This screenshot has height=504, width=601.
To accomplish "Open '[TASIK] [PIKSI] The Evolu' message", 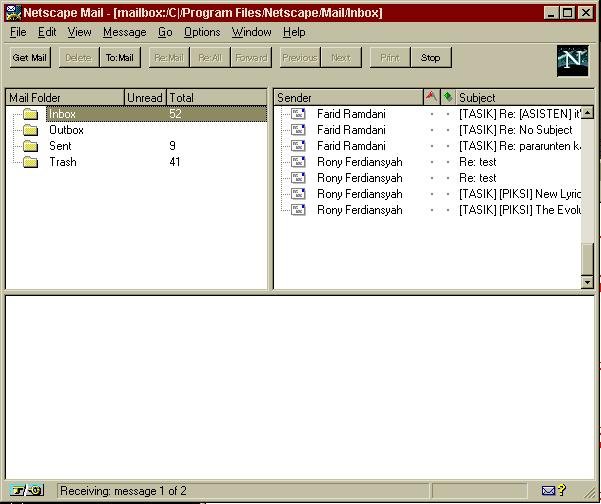I will coord(520,210).
